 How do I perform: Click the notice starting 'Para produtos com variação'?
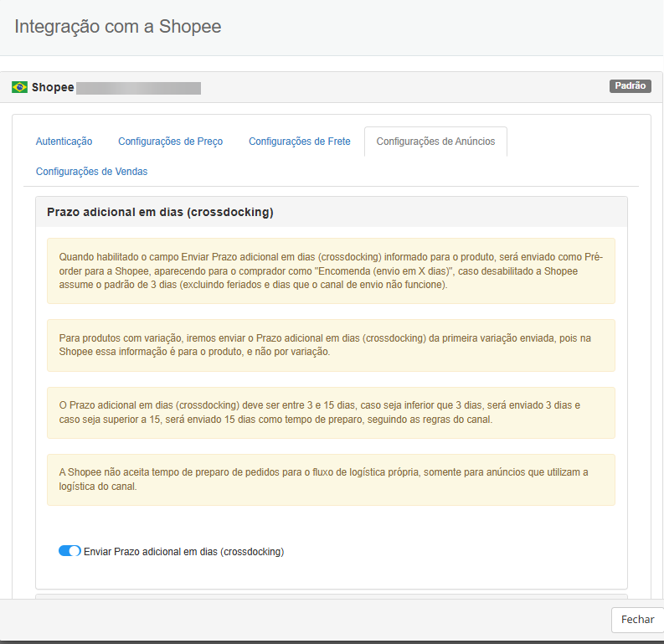tap(331, 346)
